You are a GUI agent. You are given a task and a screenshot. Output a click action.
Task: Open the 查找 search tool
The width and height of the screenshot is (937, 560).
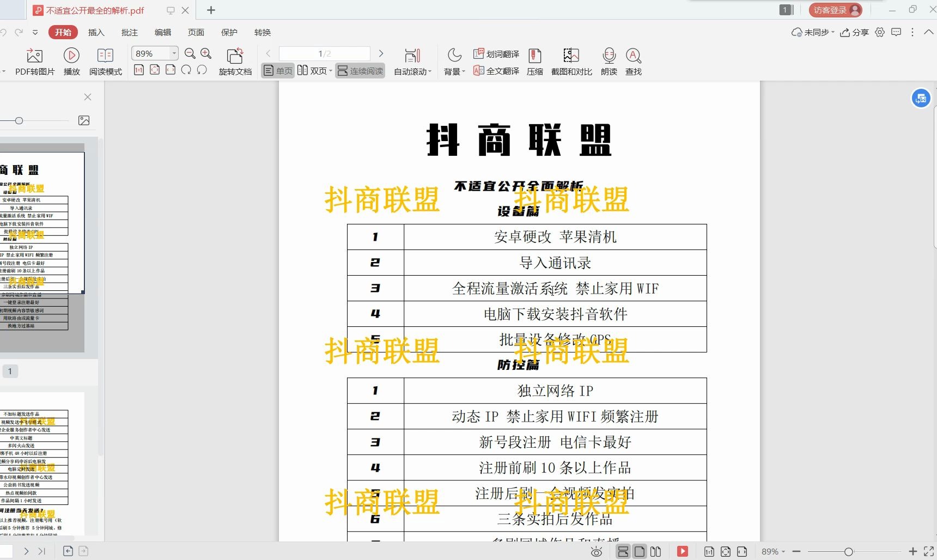(633, 62)
